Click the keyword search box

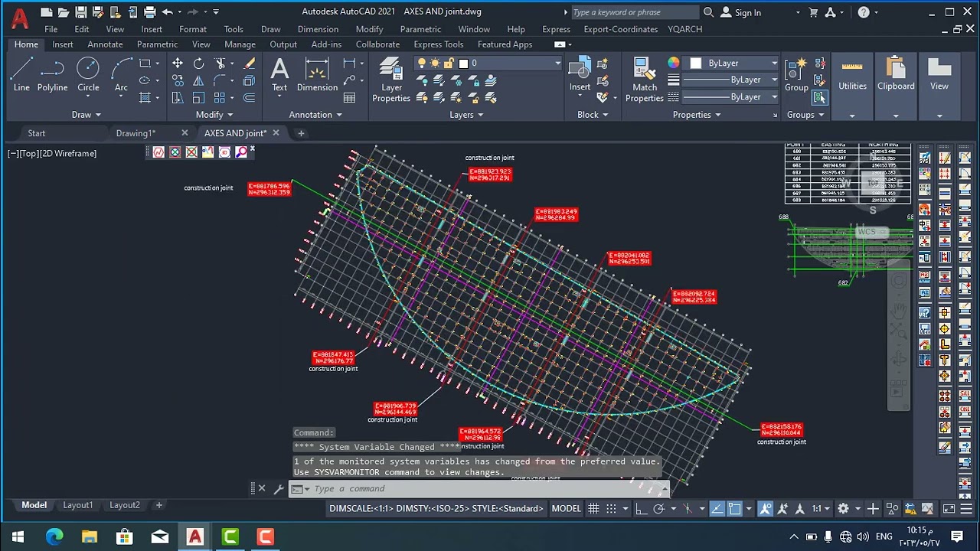click(634, 12)
